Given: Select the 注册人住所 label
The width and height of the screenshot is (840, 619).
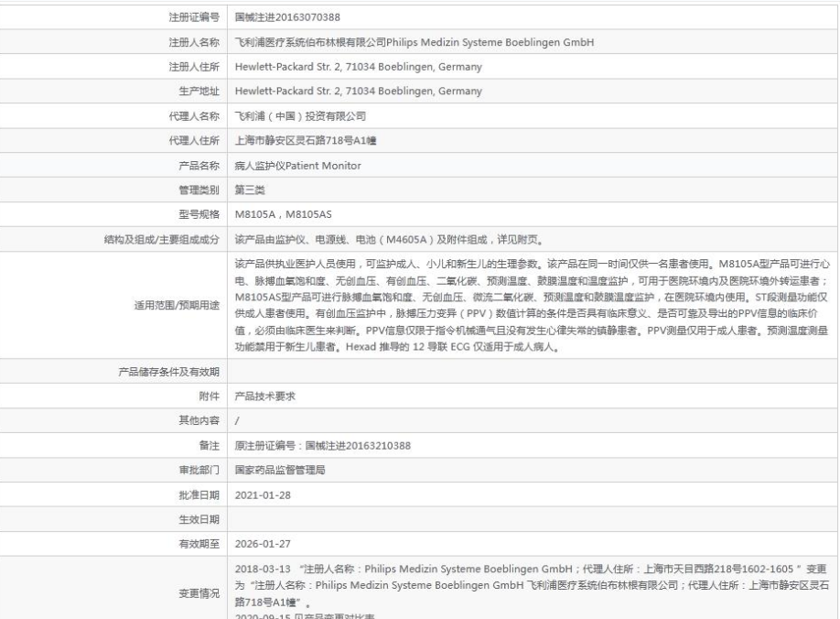Looking at the screenshot, I should (x=194, y=67).
